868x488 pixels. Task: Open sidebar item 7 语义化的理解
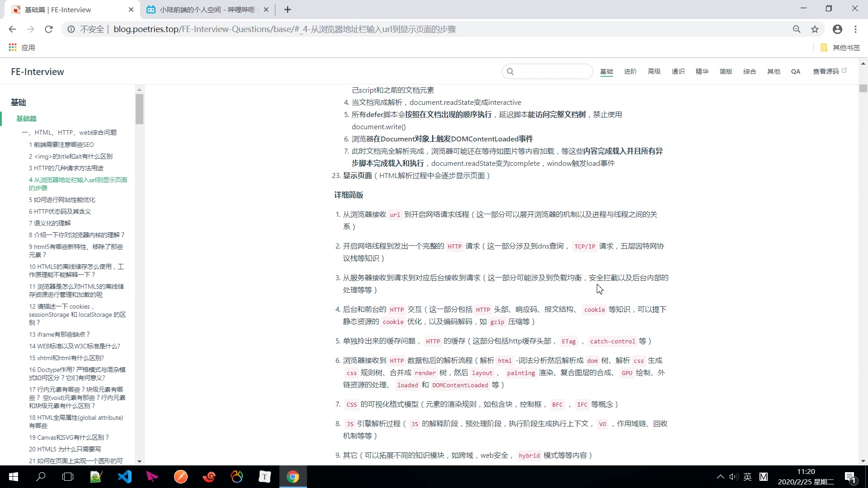[x=50, y=223]
